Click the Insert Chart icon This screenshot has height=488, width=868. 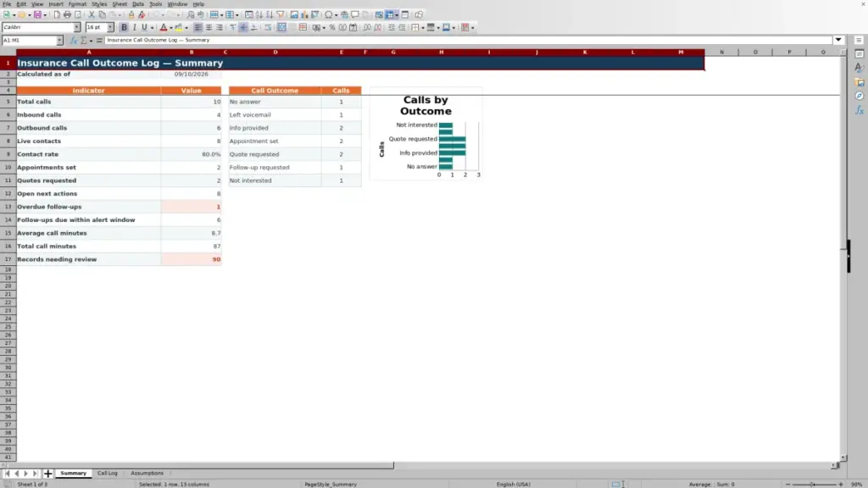304,15
